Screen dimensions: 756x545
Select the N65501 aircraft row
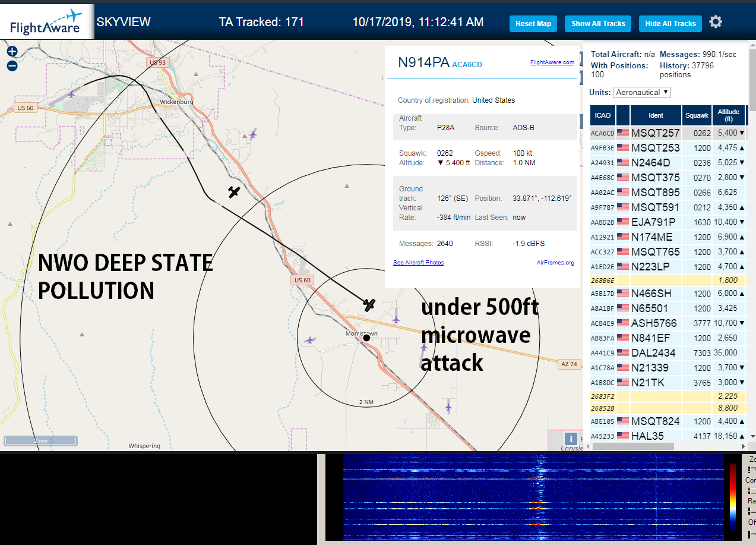point(668,308)
